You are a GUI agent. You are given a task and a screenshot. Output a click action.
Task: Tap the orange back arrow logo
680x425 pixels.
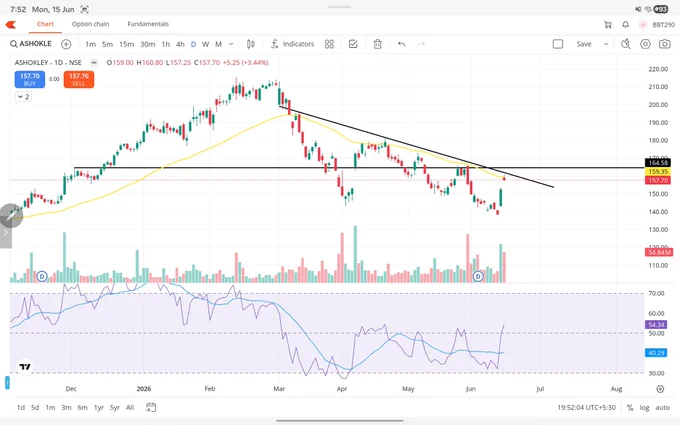coord(10,24)
